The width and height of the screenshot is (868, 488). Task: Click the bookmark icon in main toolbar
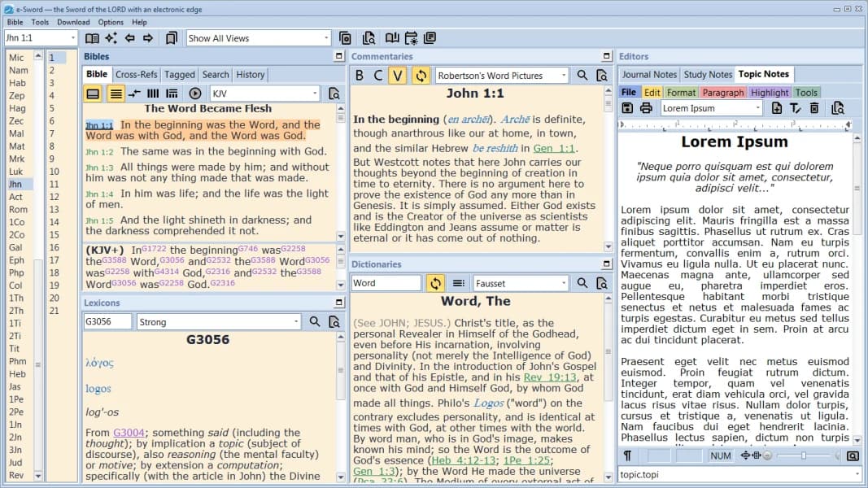coord(172,38)
